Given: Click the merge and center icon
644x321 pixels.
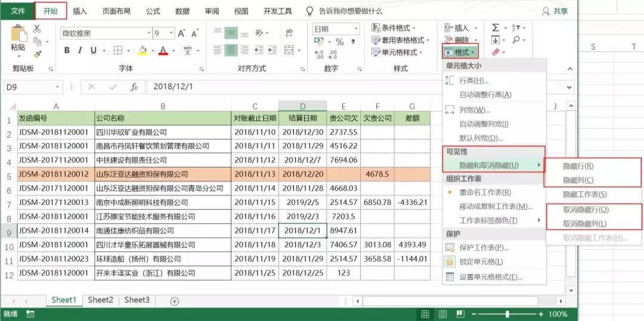Looking at the screenshot, I should pos(290,50).
